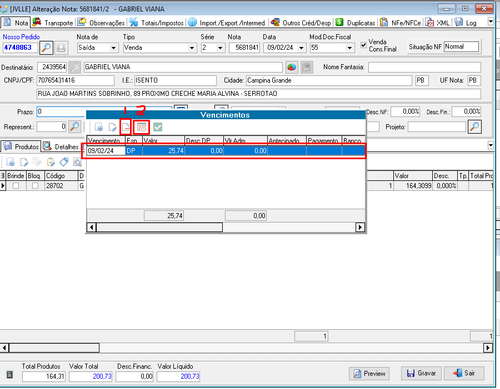Click Valor cell 25,74 in Vencimentos row
This screenshot has height=389, width=500.
click(x=163, y=151)
